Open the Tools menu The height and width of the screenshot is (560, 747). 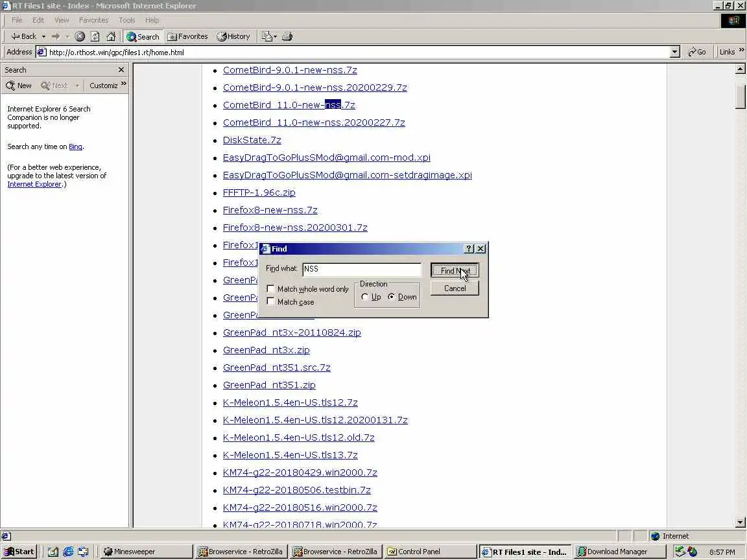tap(126, 20)
